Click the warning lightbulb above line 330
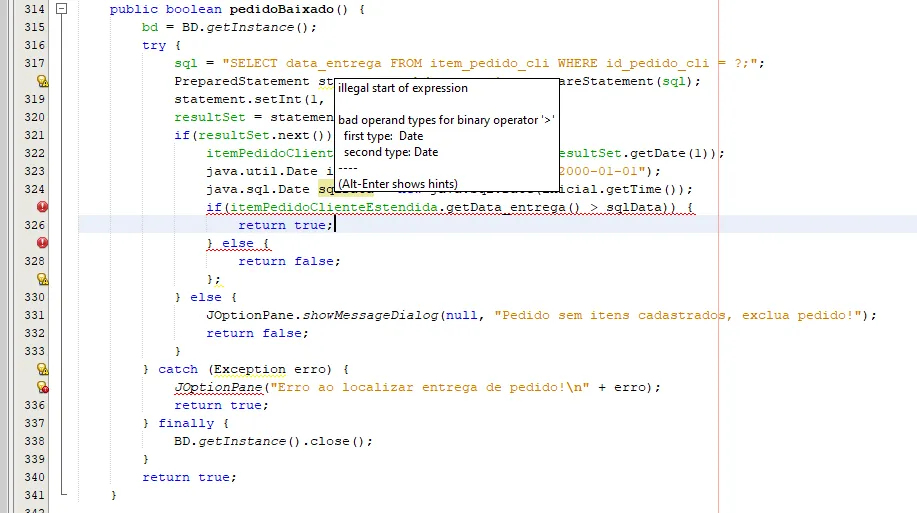The image size is (917, 513). [x=42, y=279]
